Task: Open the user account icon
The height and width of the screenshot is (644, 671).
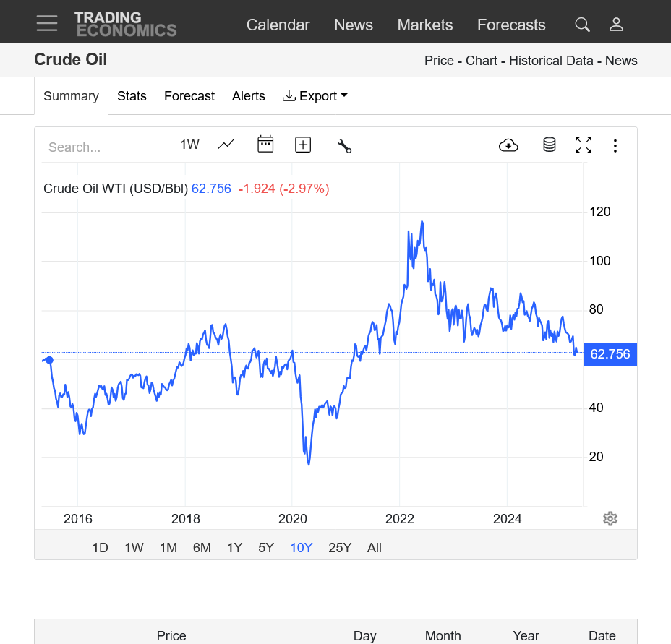Action: click(616, 25)
